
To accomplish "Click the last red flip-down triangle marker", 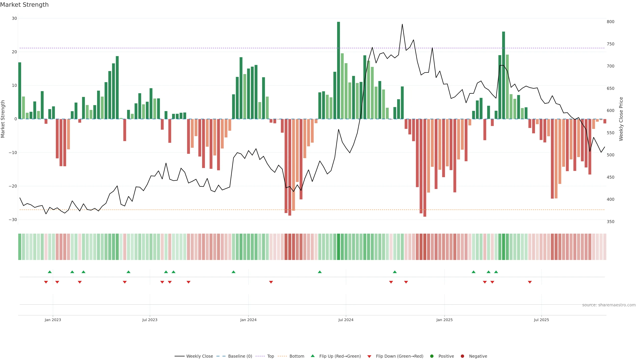I will [530, 282].
